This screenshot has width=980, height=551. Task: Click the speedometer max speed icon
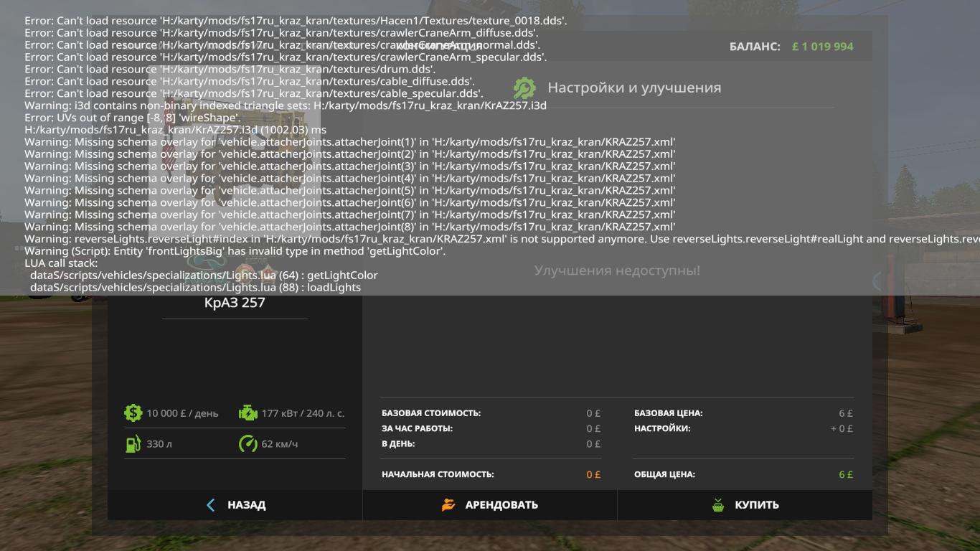[x=248, y=443]
